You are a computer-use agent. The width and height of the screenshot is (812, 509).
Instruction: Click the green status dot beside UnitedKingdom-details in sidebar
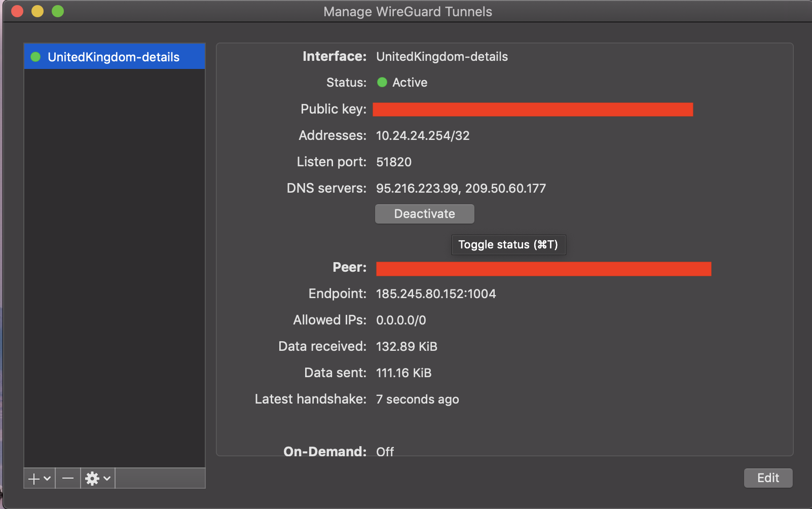coord(35,57)
